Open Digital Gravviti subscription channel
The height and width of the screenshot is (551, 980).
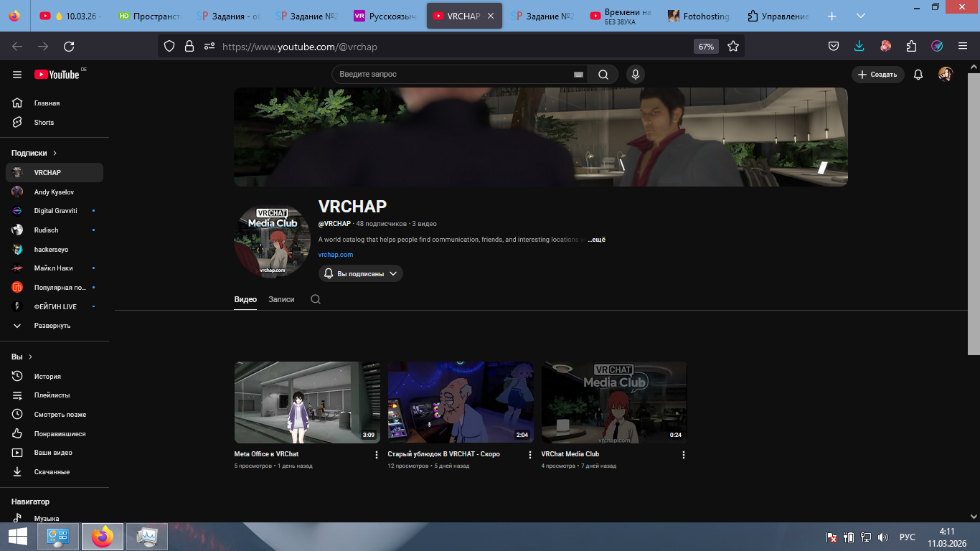click(x=55, y=211)
